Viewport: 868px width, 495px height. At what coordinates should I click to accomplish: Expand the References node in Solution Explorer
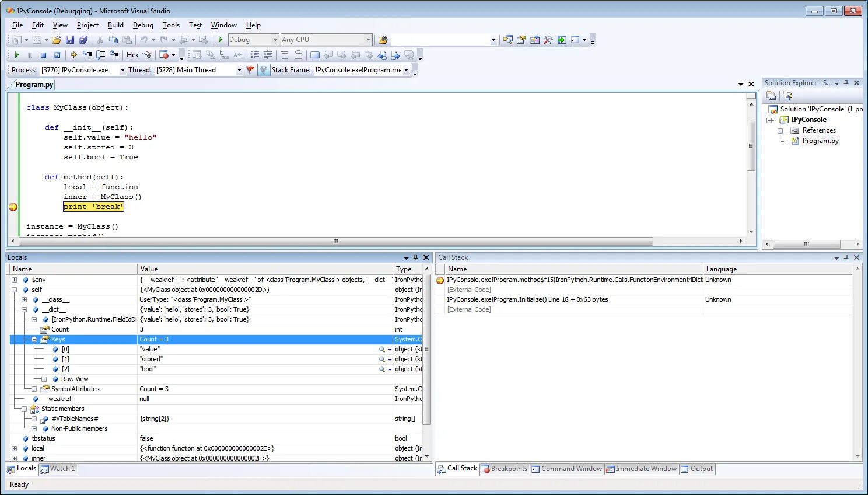tap(780, 131)
